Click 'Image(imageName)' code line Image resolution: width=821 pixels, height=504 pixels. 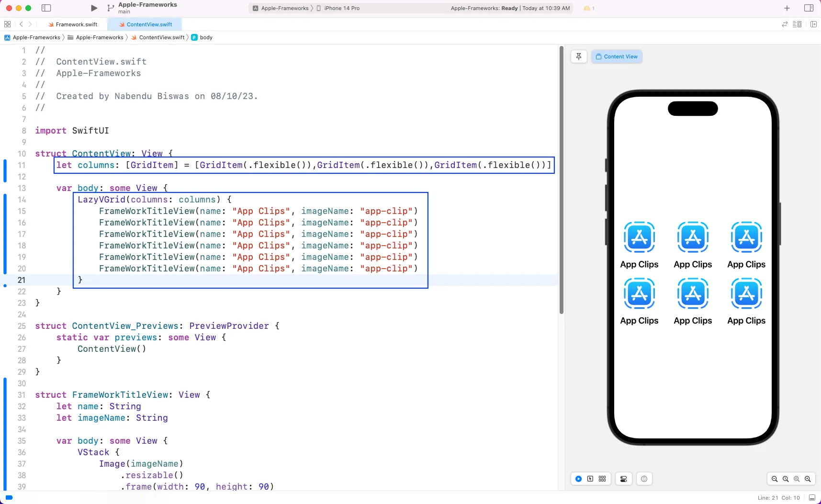(141, 464)
